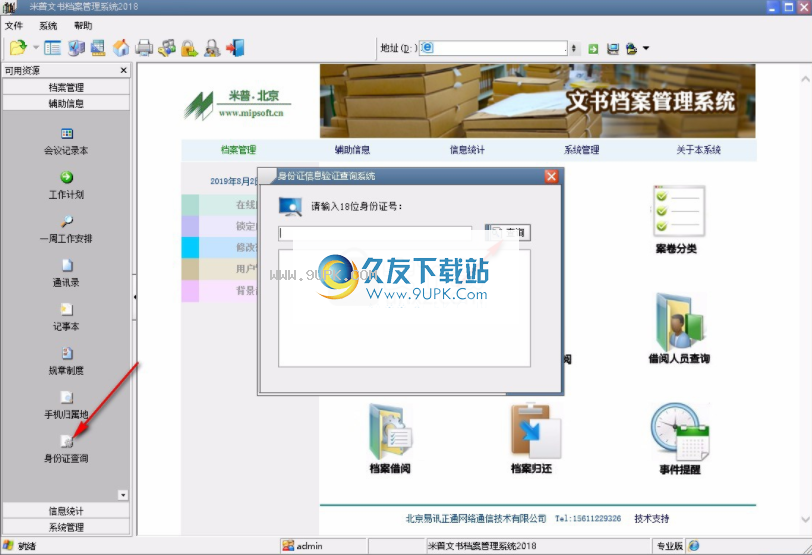
Task: Click the computer monitor icon beside address bar
Action: (613, 49)
